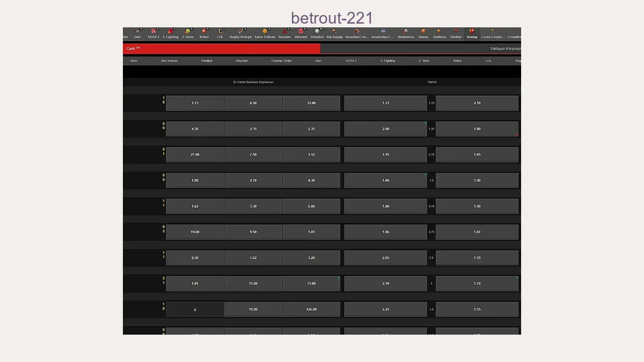Screen dimensions: 644x362
Task: Choose the Rugby Birleşik icon
Action: pyautogui.click(x=240, y=32)
